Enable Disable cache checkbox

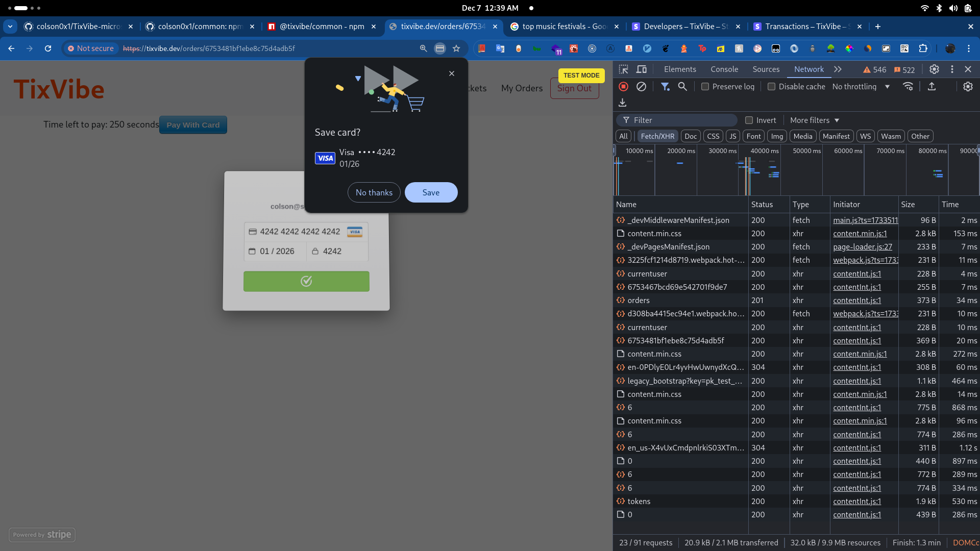(x=771, y=87)
